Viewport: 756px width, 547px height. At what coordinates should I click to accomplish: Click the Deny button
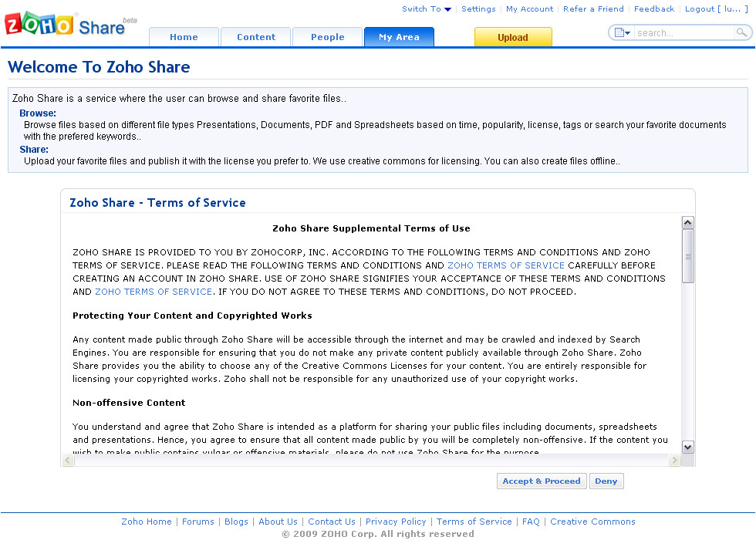(x=606, y=481)
